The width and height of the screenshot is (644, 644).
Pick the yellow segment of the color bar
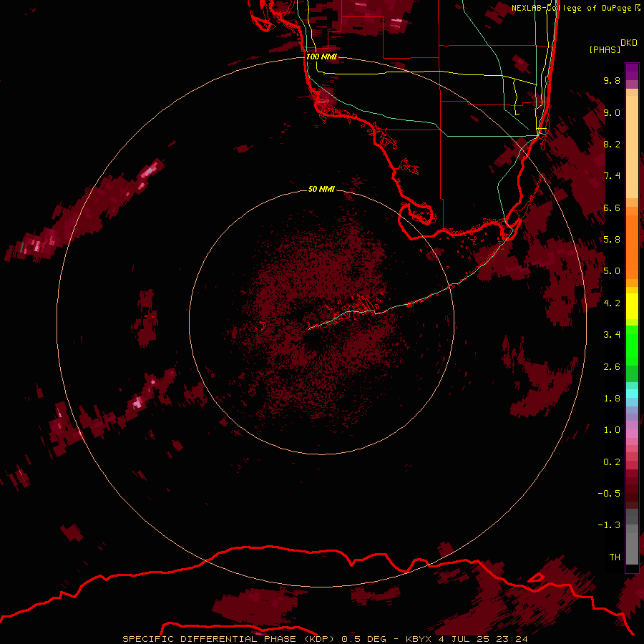click(632, 306)
